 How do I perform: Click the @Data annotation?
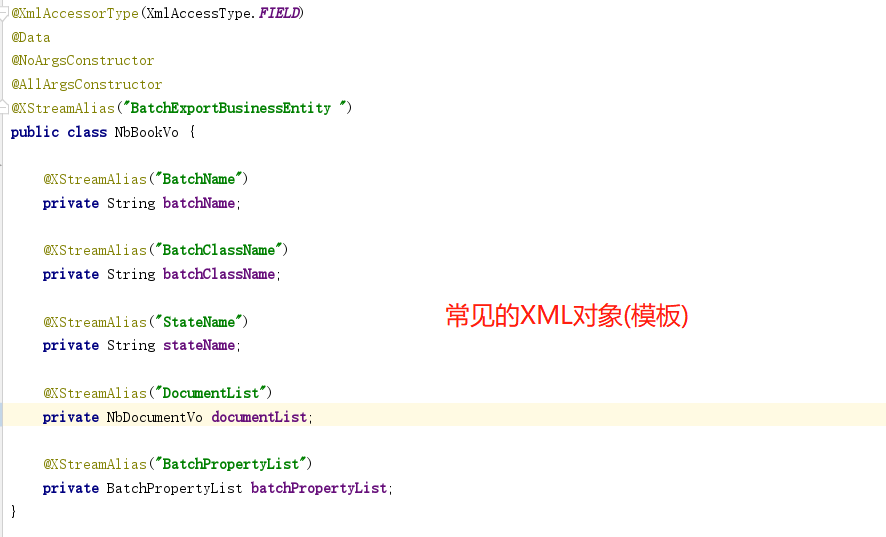(x=31, y=38)
